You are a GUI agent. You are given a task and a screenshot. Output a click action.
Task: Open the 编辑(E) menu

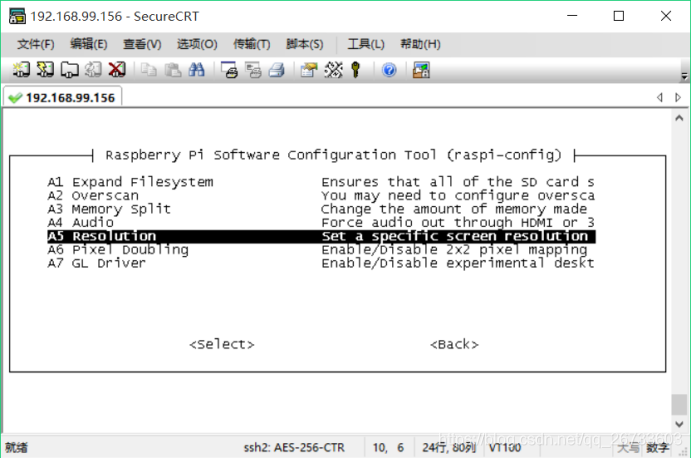tap(88, 44)
